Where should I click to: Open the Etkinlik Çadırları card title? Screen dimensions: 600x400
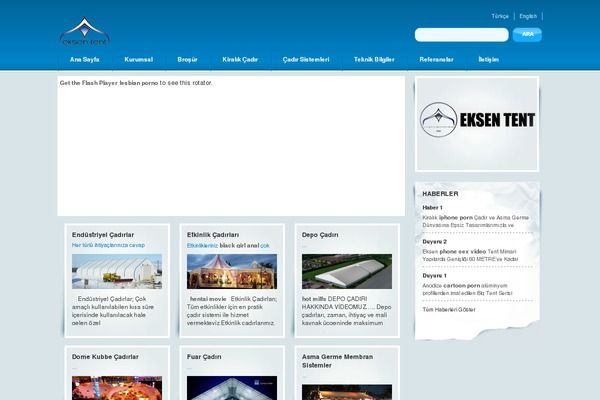[x=213, y=235]
